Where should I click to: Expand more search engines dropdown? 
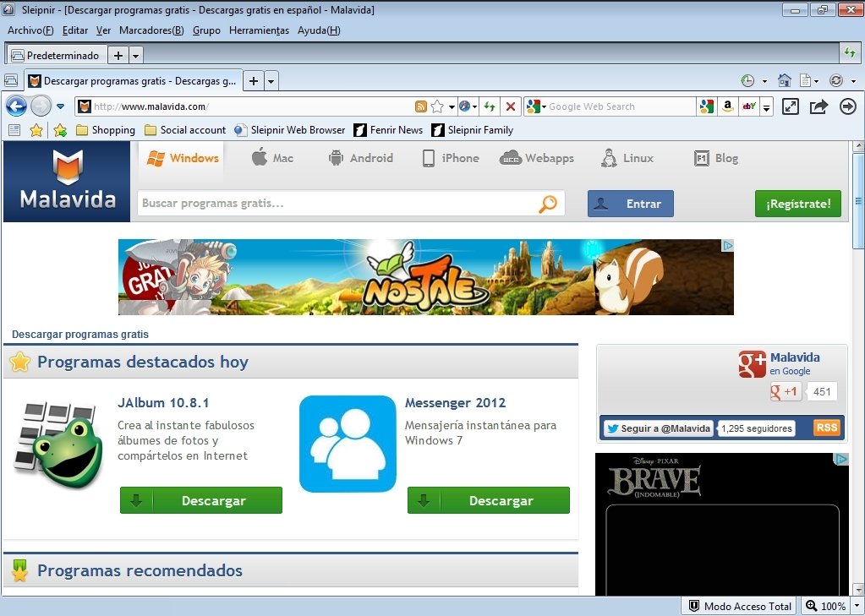766,107
